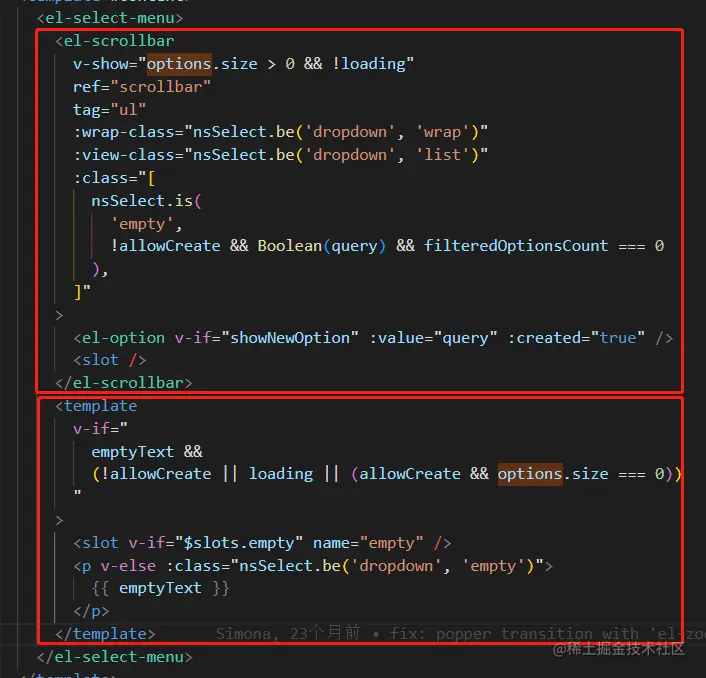Click the tag="ul" attribute line

pos(109,109)
